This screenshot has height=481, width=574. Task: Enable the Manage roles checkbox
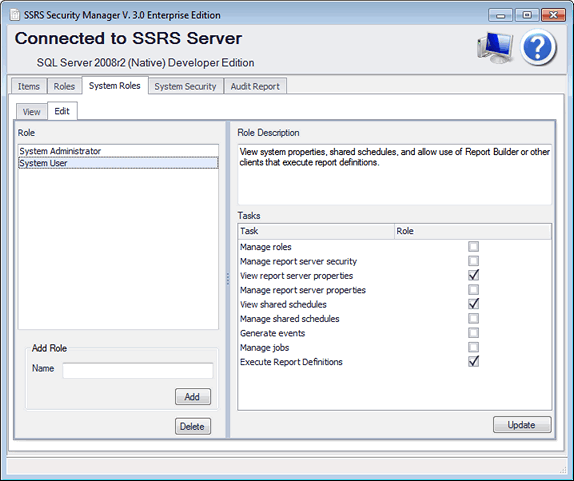click(x=473, y=246)
